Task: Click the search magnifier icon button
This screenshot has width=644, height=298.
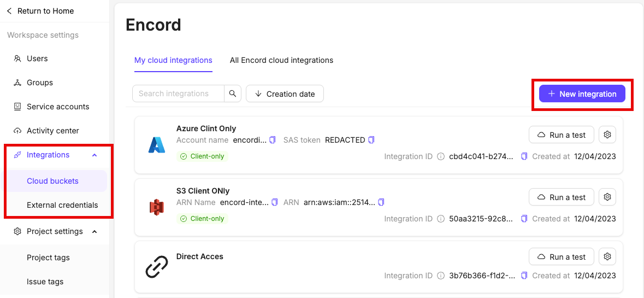Action: coord(233,94)
